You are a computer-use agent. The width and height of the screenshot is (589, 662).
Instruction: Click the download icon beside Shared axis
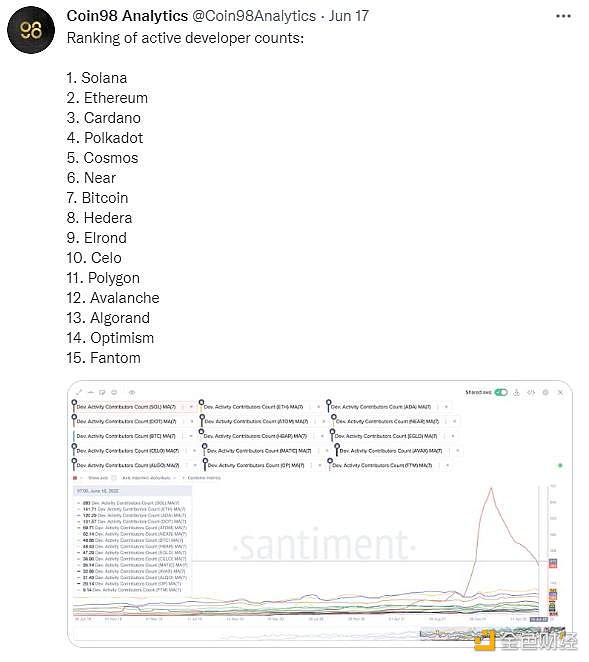click(x=516, y=392)
